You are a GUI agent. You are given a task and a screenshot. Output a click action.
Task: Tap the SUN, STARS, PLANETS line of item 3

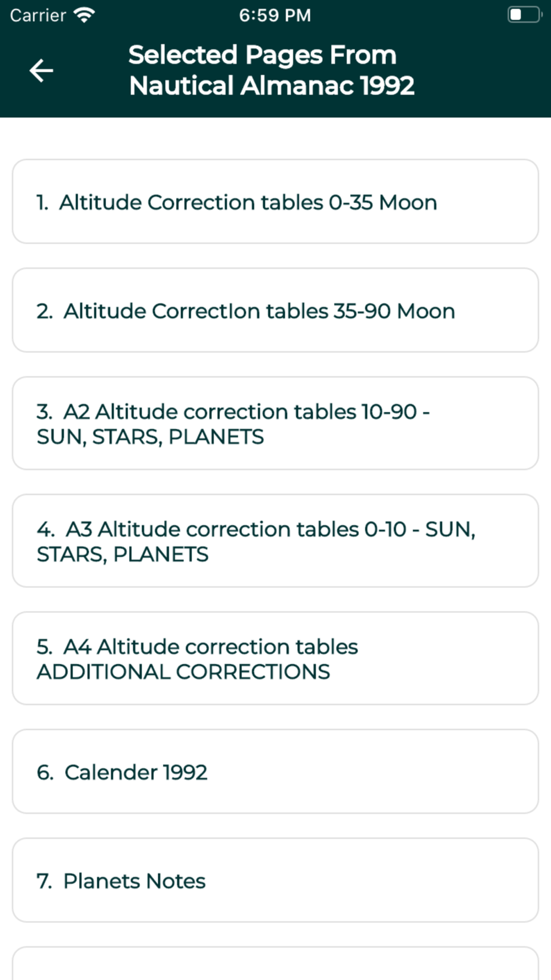pos(150,437)
